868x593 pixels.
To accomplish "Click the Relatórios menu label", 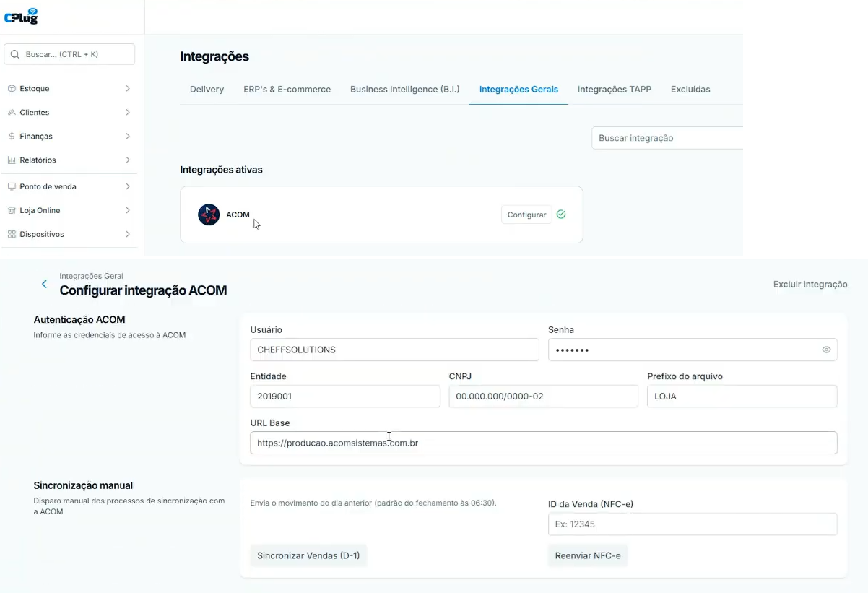I will (38, 160).
